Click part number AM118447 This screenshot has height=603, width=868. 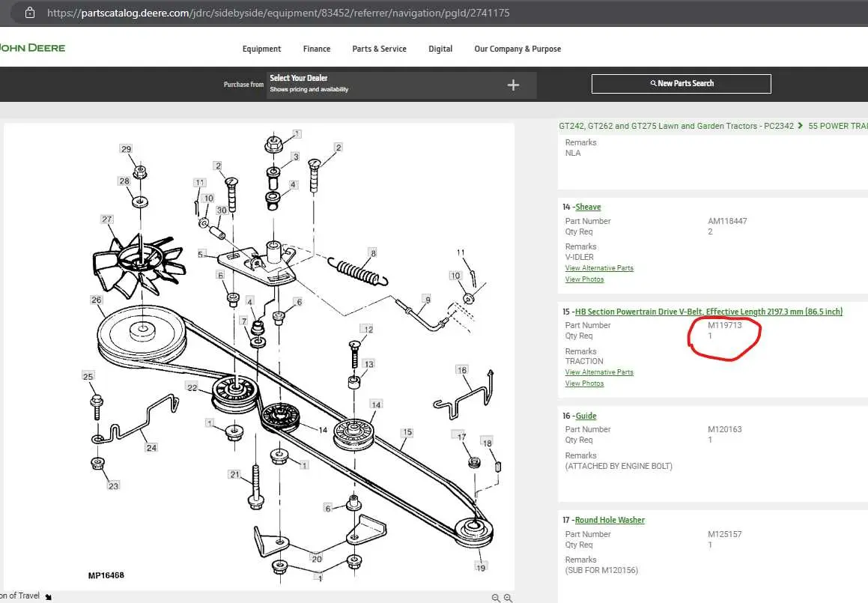pos(727,221)
